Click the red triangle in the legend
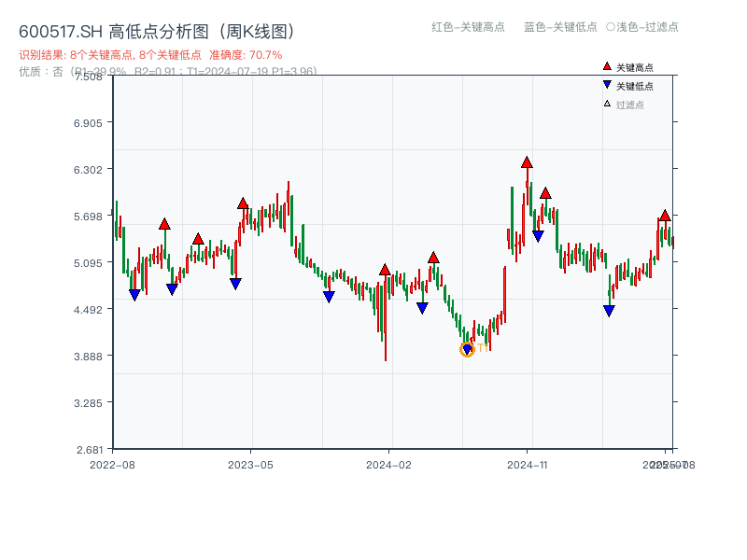 point(607,66)
